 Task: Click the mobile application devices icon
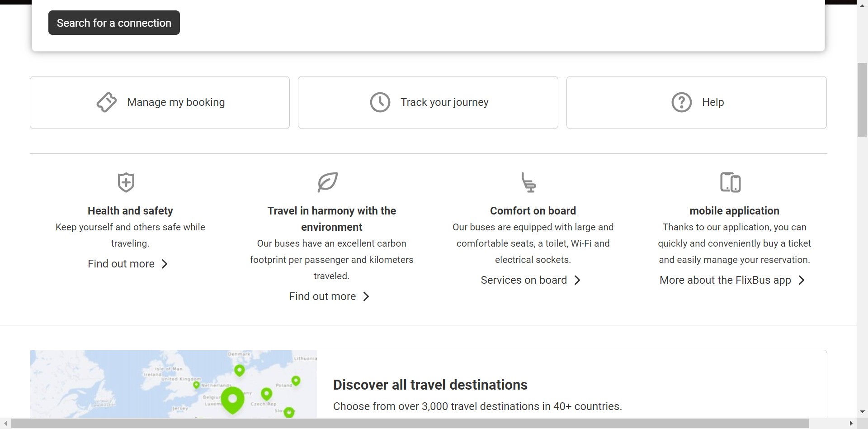[x=730, y=182]
